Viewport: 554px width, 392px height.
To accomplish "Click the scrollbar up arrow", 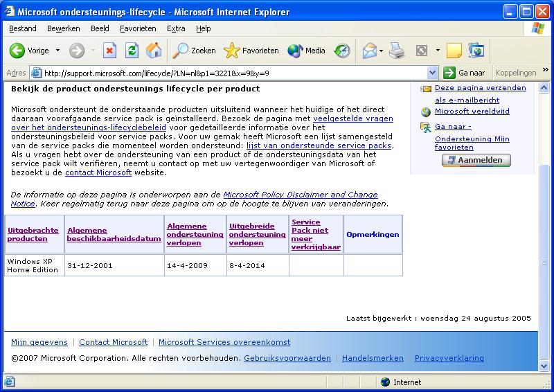I will point(544,88).
